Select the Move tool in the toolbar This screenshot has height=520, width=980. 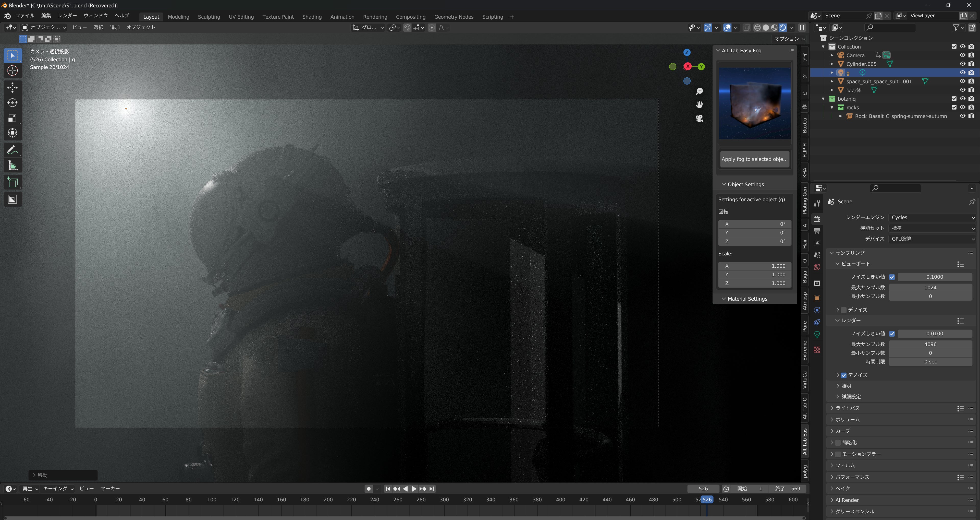[13, 88]
